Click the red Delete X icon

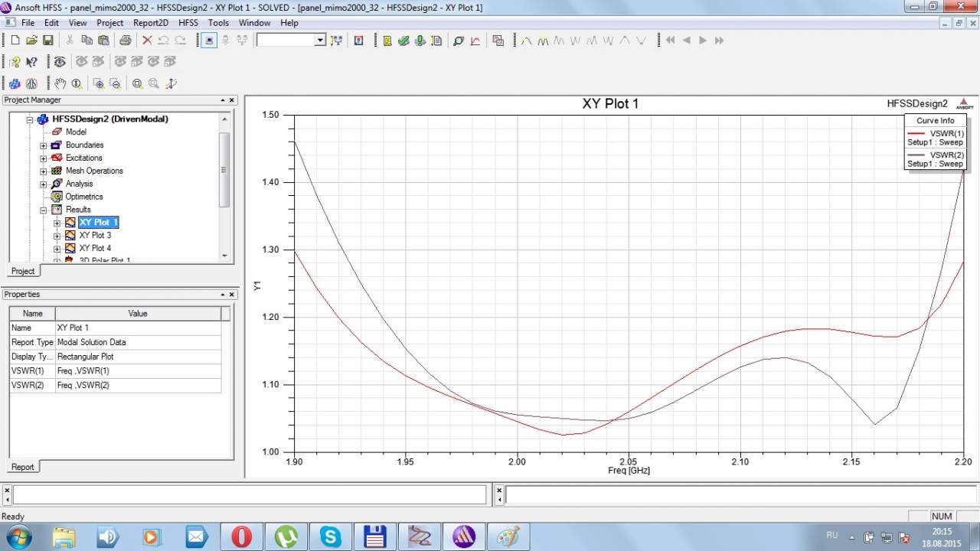[147, 41]
